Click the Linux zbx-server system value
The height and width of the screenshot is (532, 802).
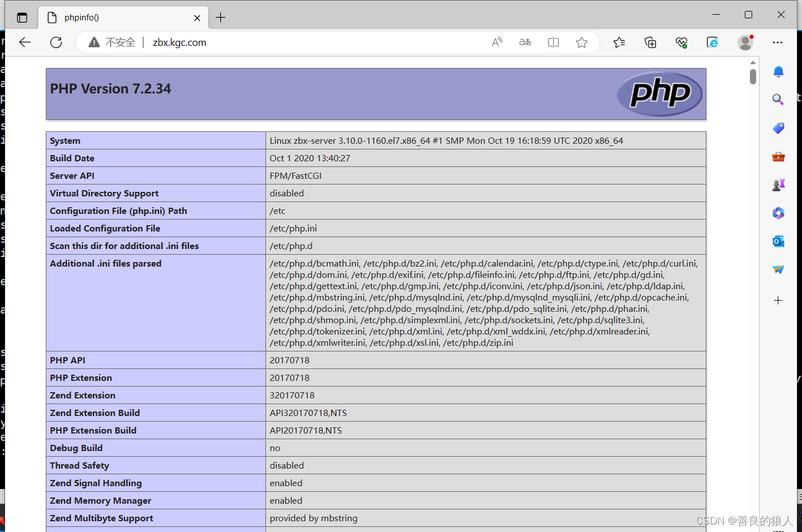click(446, 141)
